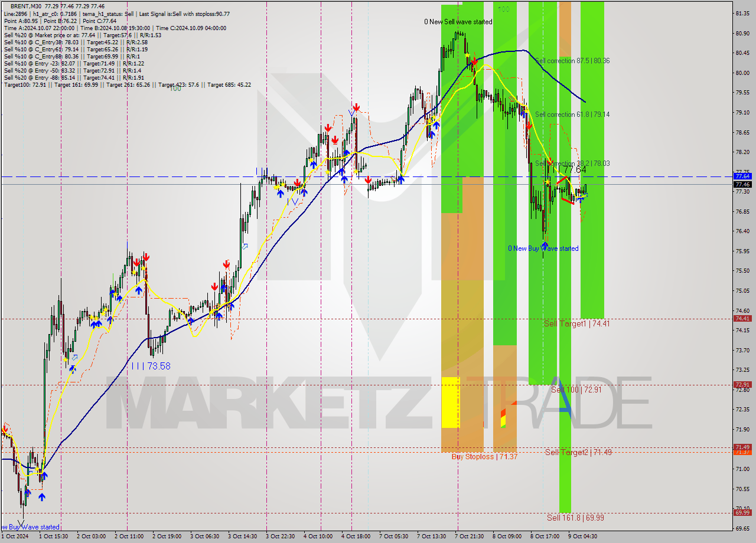Click the 71.49 red price tag
The height and width of the screenshot is (543, 756).
coord(742,447)
